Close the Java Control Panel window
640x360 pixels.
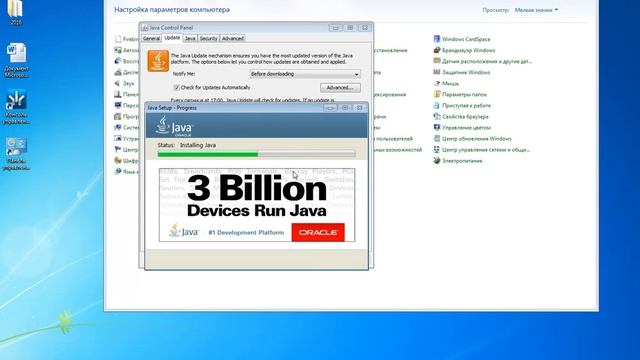(365, 28)
